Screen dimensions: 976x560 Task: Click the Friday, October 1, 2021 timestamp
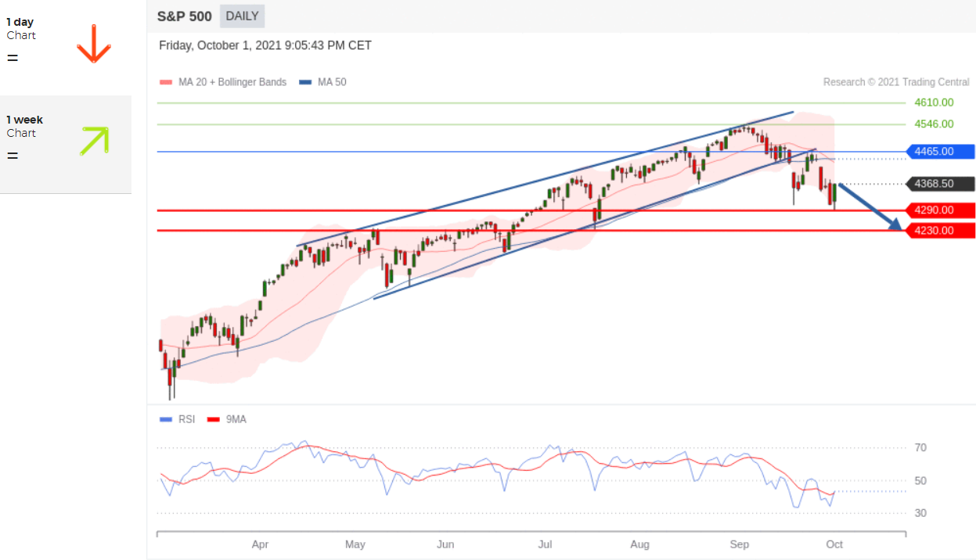tap(265, 45)
